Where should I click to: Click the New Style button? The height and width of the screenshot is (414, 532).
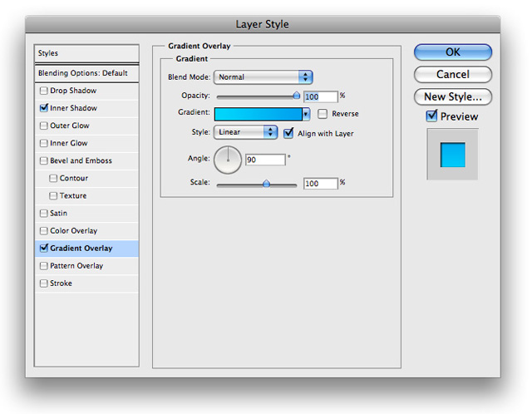point(453,96)
